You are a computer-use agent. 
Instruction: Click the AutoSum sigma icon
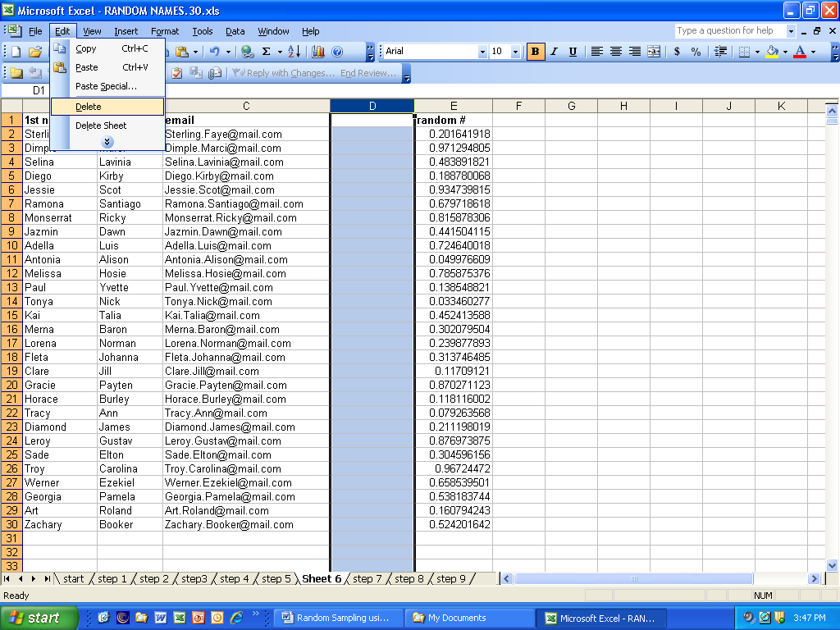click(267, 52)
